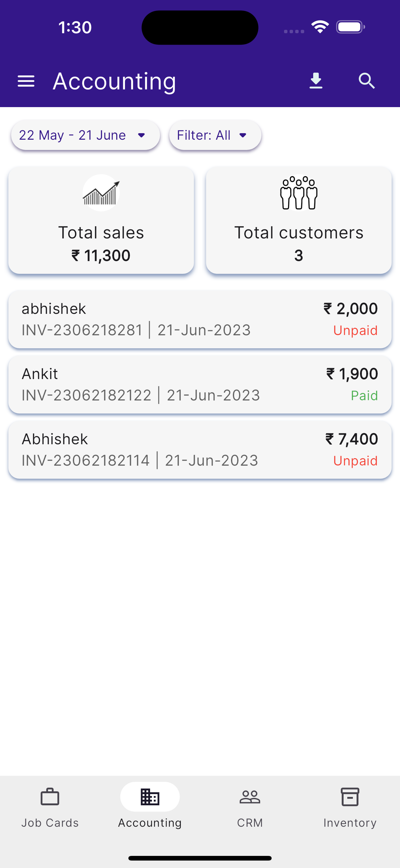Tap the CRM tab label
Image resolution: width=400 pixels, height=868 pixels.
point(250,823)
